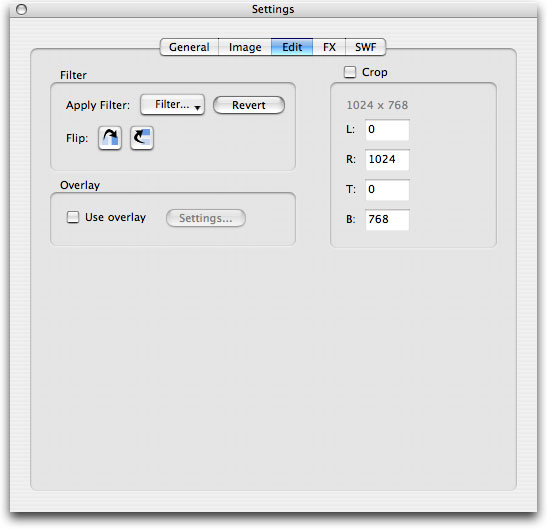Viewport: 547px width, 530px height.
Task: Click the Revert button
Action: point(249,105)
